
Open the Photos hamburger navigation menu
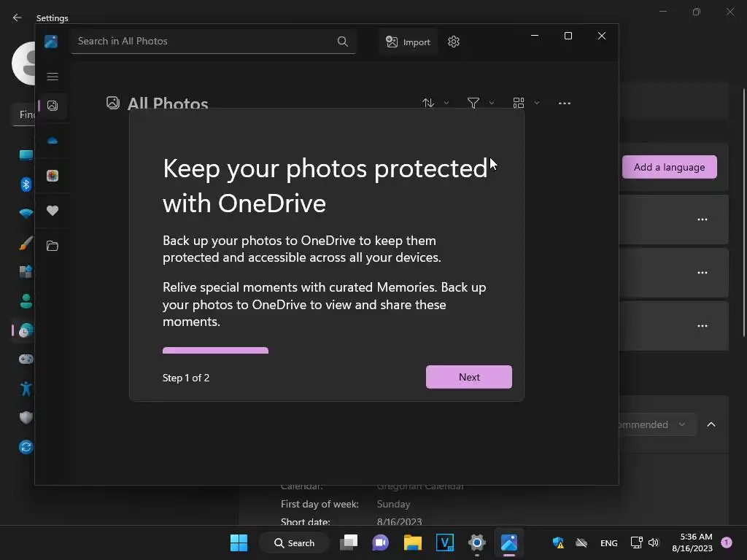click(53, 77)
